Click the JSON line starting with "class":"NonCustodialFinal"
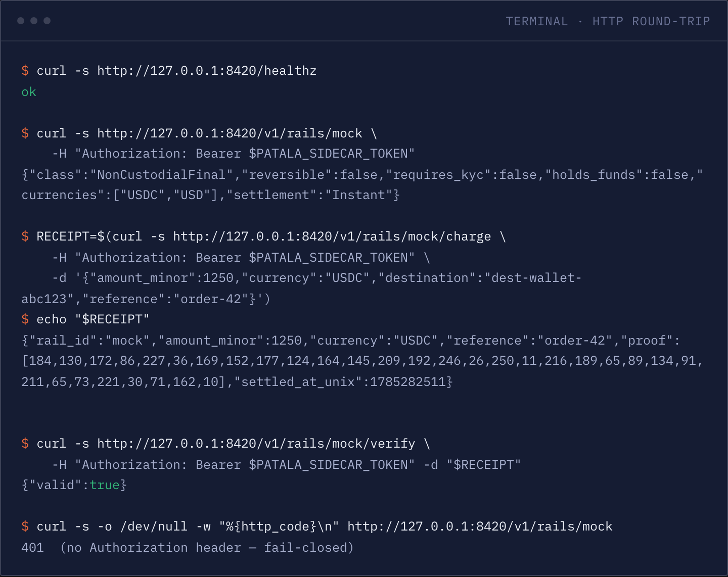The width and height of the screenshot is (728, 577). 362,175
